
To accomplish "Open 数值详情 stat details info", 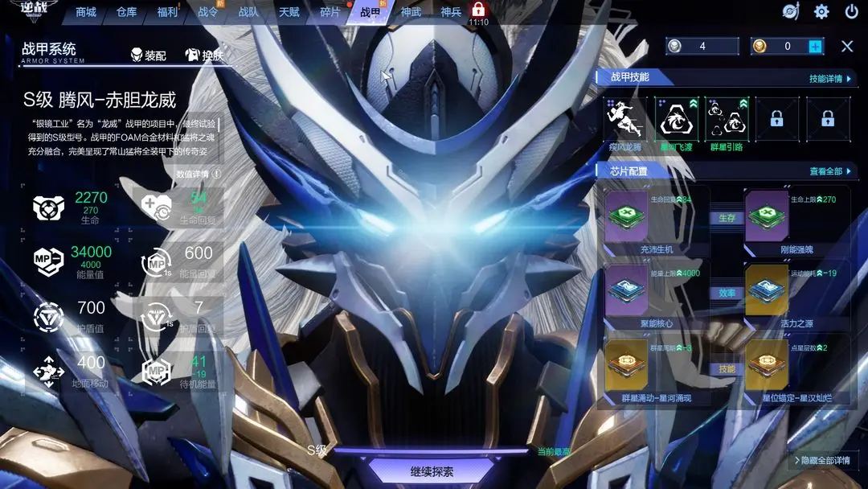I will coord(198,174).
